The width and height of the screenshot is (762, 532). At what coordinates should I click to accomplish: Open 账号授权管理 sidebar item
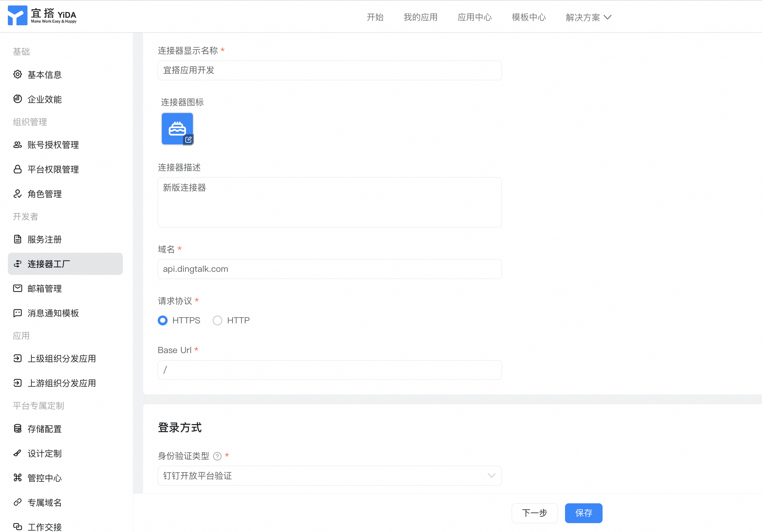pyautogui.click(x=65, y=145)
